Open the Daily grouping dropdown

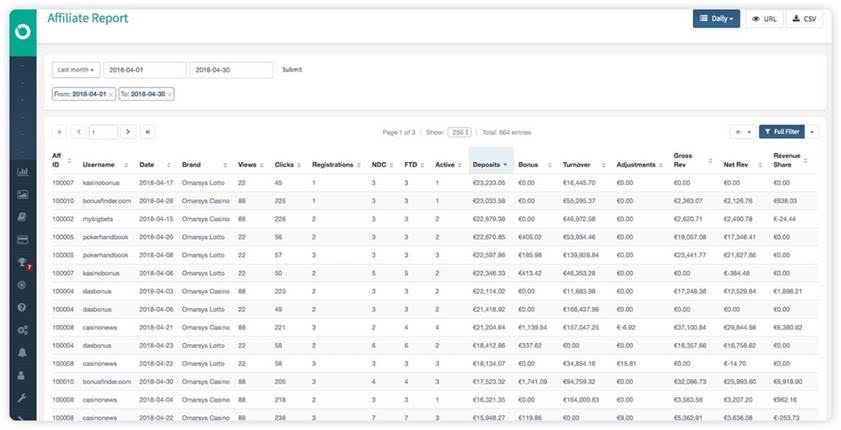[x=716, y=19]
